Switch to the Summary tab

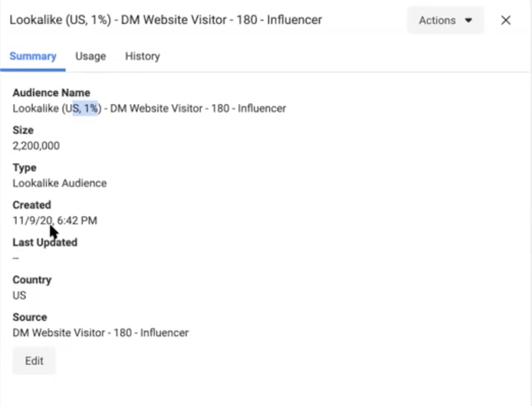[x=33, y=56]
